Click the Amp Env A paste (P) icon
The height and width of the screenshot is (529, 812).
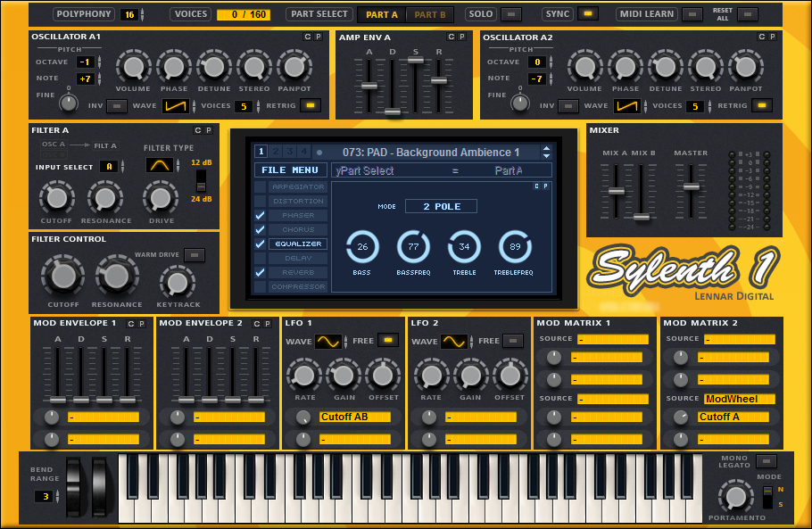tap(462, 37)
